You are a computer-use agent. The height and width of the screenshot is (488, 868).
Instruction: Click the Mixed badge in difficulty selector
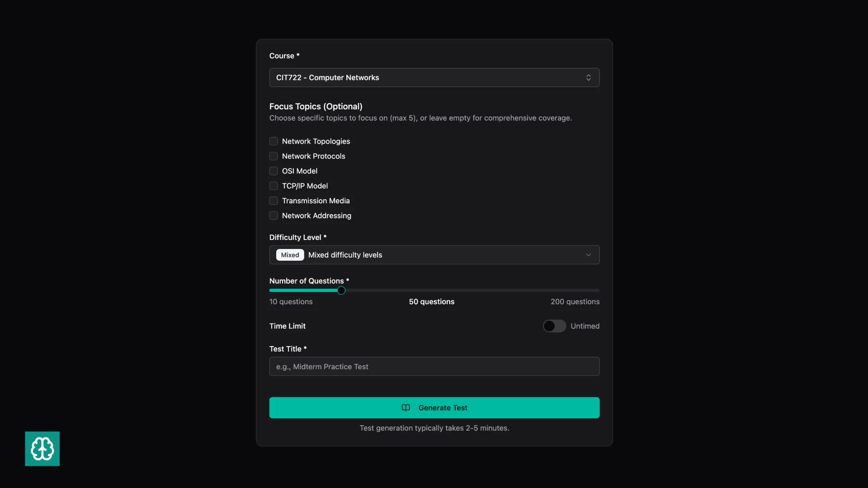pyautogui.click(x=290, y=255)
